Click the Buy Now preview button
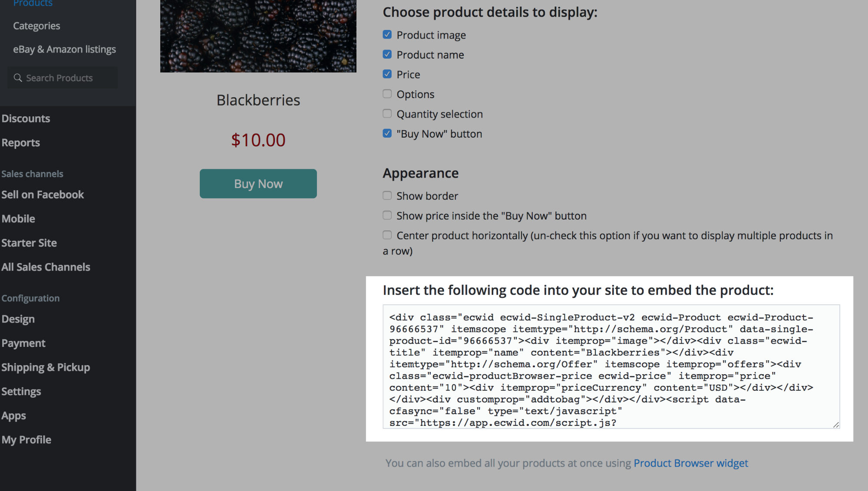Screen dimensions: 868x491 [258, 184]
